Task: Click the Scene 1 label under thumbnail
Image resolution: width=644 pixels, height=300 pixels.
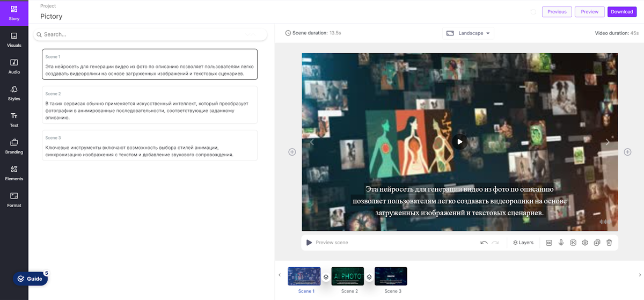Action: (306, 291)
